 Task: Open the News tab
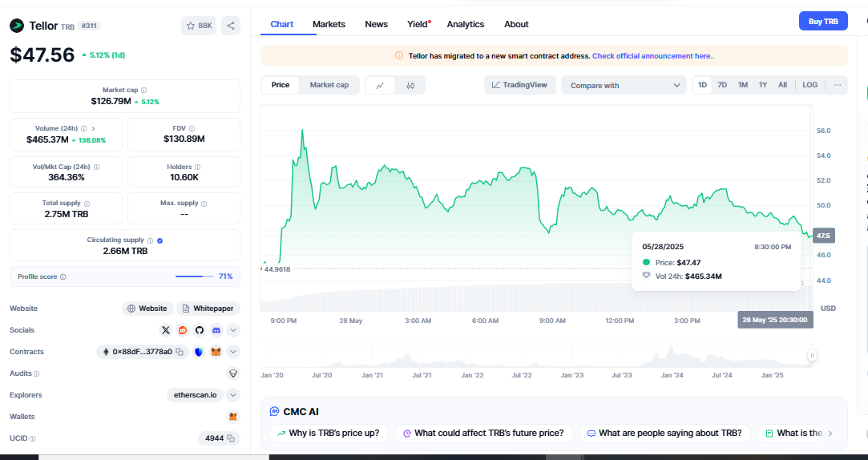tap(377, 24)
